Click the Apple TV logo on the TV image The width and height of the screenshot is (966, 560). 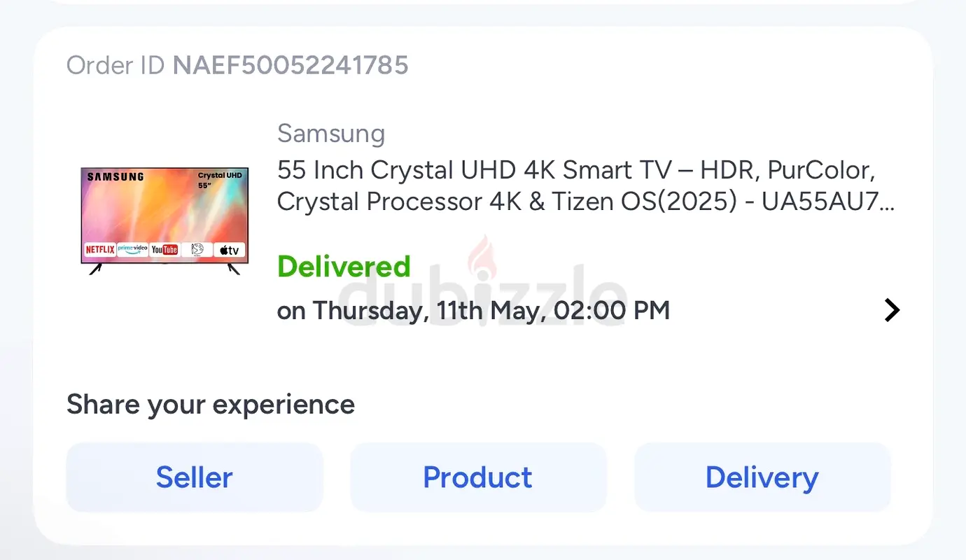[229, 250]
